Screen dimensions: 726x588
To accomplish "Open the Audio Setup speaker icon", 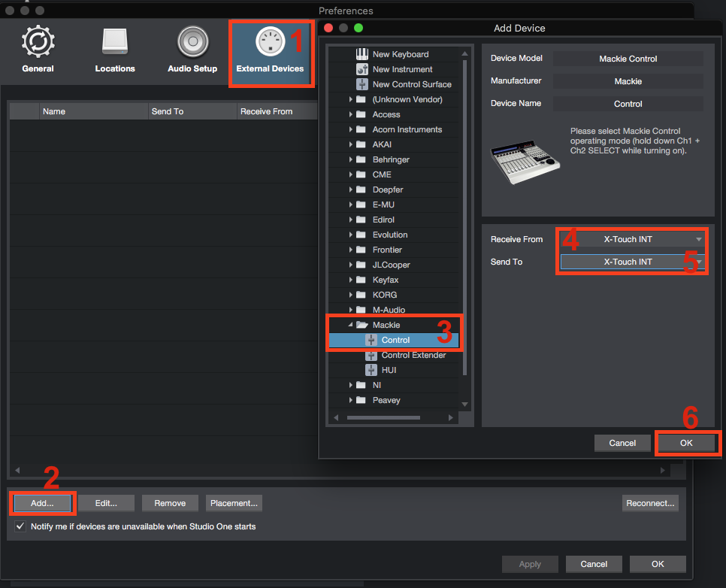I will (192, 43).
